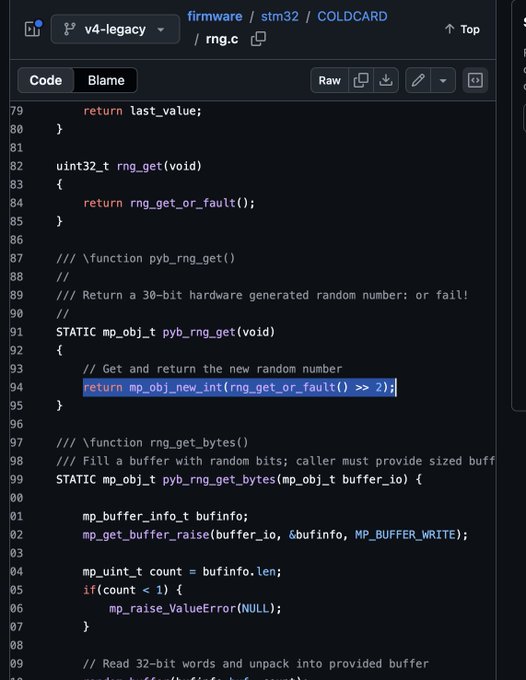Open more edit options dropdown
This screenshot has width=526, height=680.
[x=443, y=80]
